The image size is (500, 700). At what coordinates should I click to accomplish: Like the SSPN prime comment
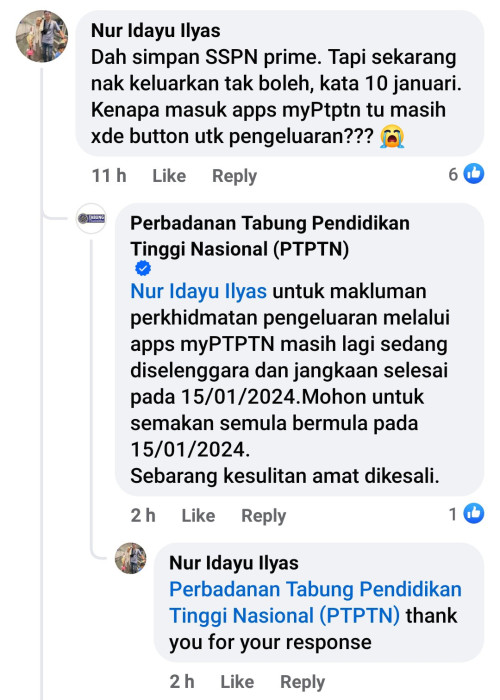pyautogui.click(x=169, y=175)
